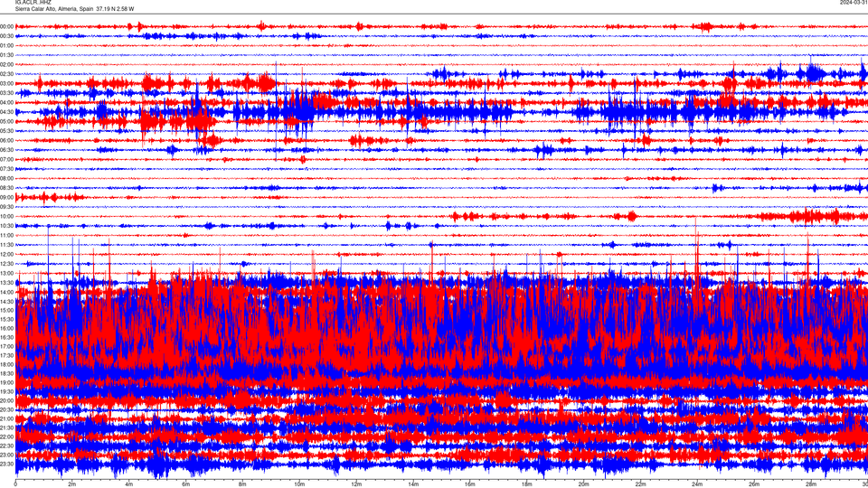Screen dimensions: 868x488
Task: Click the 8m axis label
Action: [x=242, y=484]
